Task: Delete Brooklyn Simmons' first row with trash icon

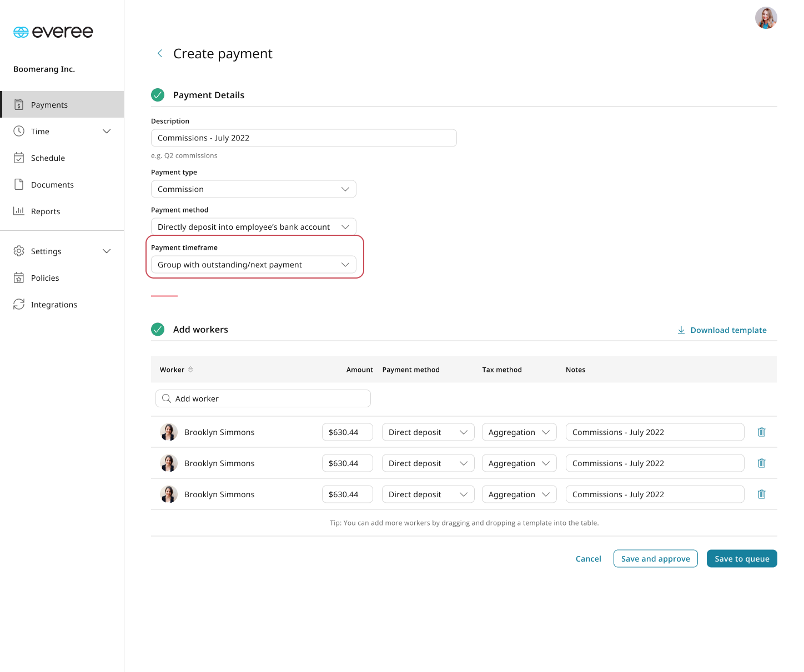Action: (x=761, y=432)
